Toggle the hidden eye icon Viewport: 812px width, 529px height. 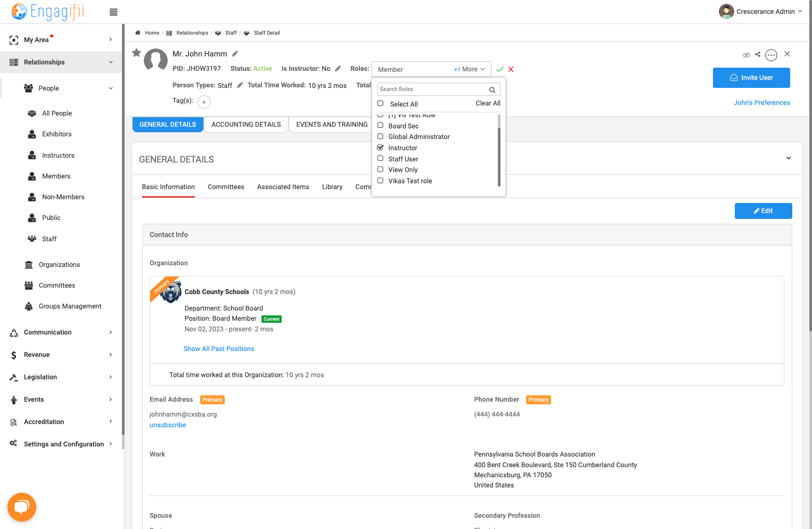(x=747, y=55)
